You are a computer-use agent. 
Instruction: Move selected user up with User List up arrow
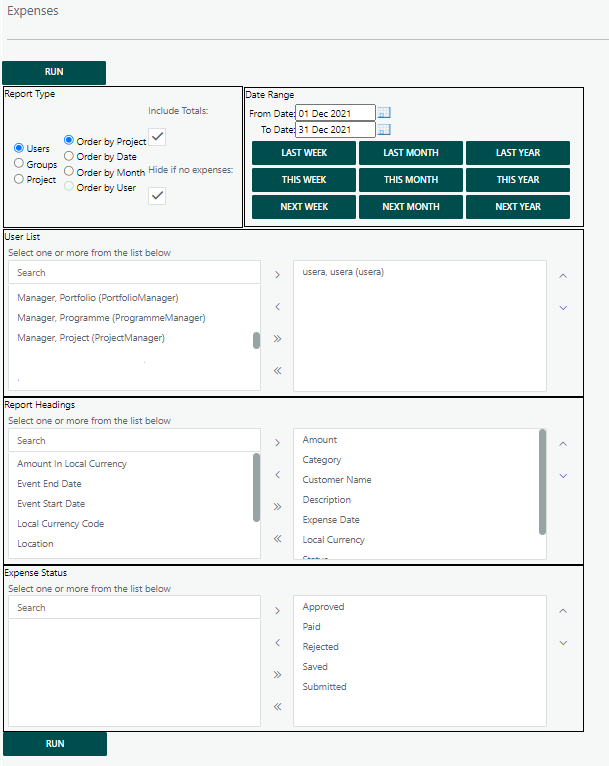[x=563, y=276]
